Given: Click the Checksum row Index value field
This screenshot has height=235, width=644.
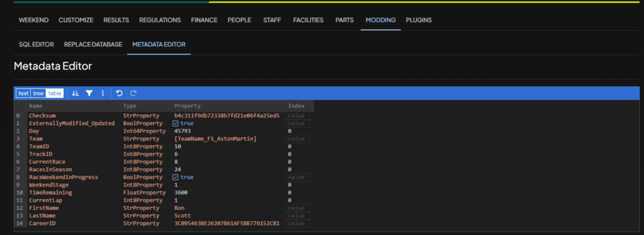Looking at the screenshot, I should coord(297,116).
